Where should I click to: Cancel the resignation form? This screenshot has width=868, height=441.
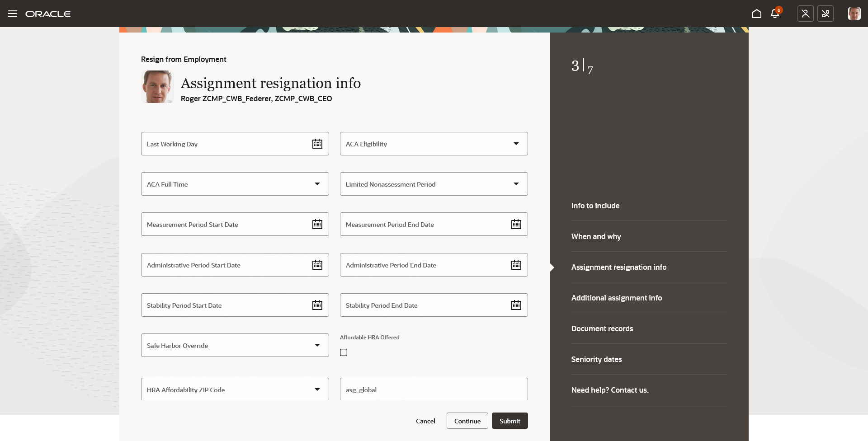click(425, 421)
